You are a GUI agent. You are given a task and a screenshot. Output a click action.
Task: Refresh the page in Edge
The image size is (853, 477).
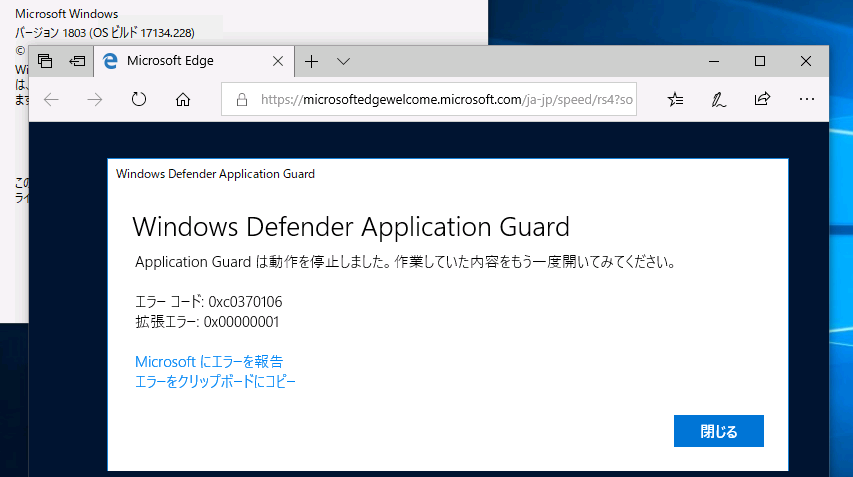(x=139, y=100)
